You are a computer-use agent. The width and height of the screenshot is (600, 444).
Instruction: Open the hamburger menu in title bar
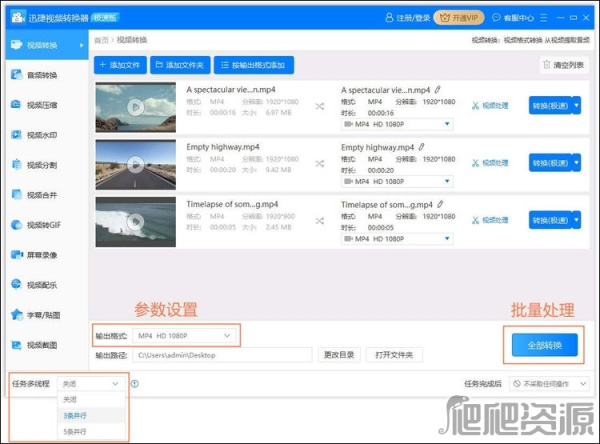click(x=543, y=18)
